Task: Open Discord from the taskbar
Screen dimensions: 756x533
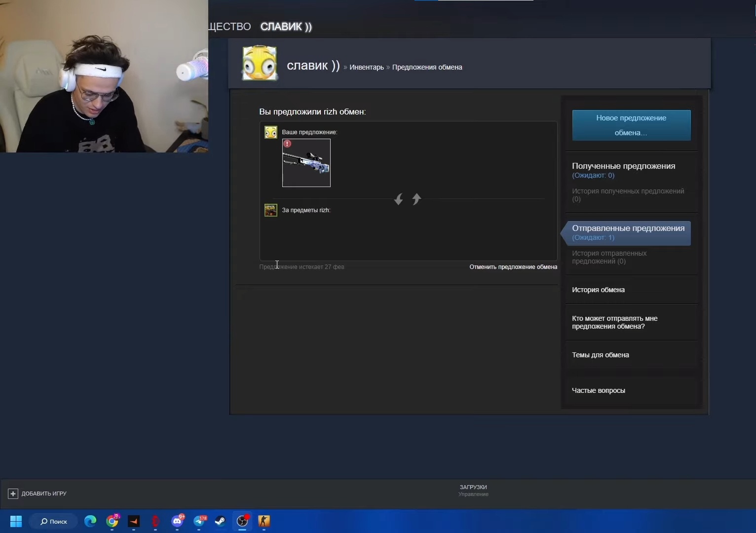Action: point(178,521)
